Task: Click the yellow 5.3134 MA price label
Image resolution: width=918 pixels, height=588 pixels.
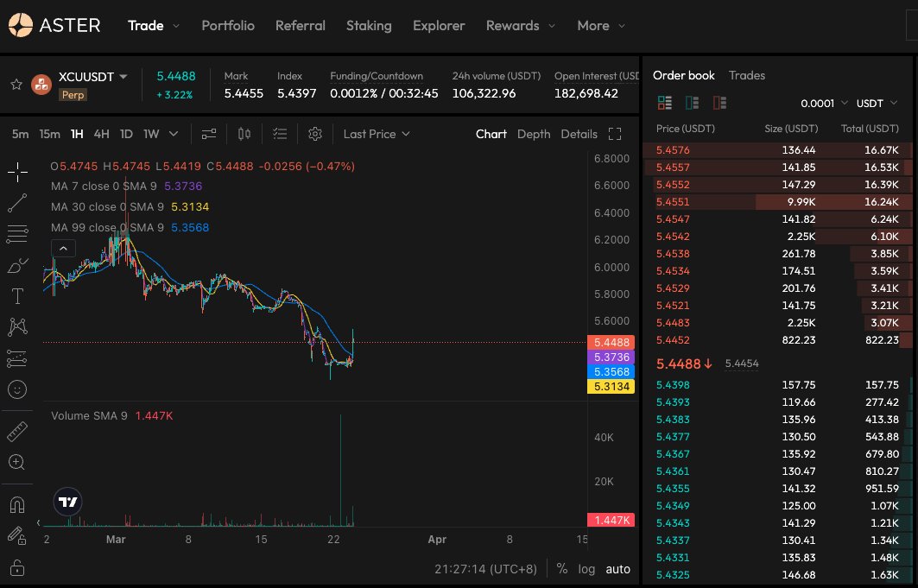Action: 611,386
